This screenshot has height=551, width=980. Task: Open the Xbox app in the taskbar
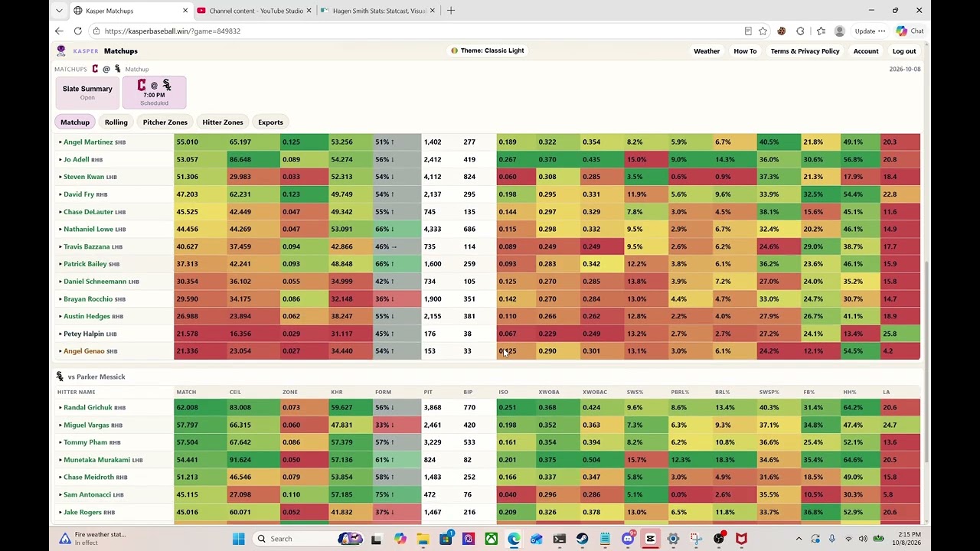pos(491,539)
